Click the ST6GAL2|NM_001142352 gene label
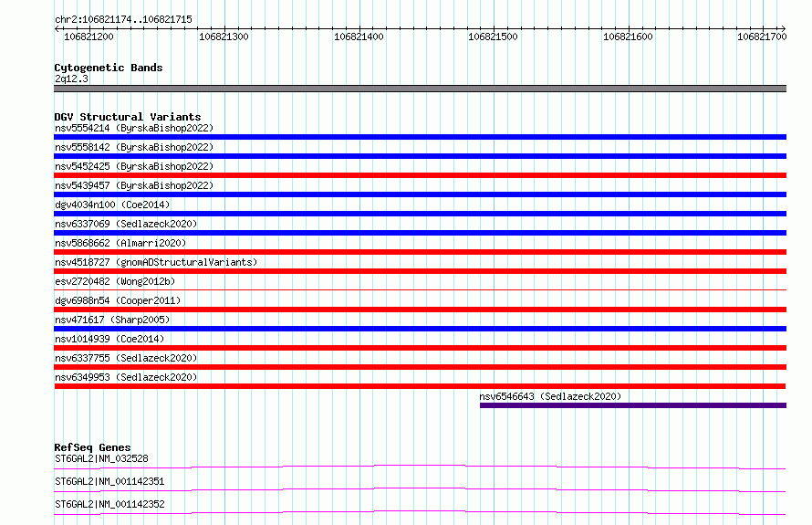The height and width of the screenshot is (525, 812). coord(109,504)
